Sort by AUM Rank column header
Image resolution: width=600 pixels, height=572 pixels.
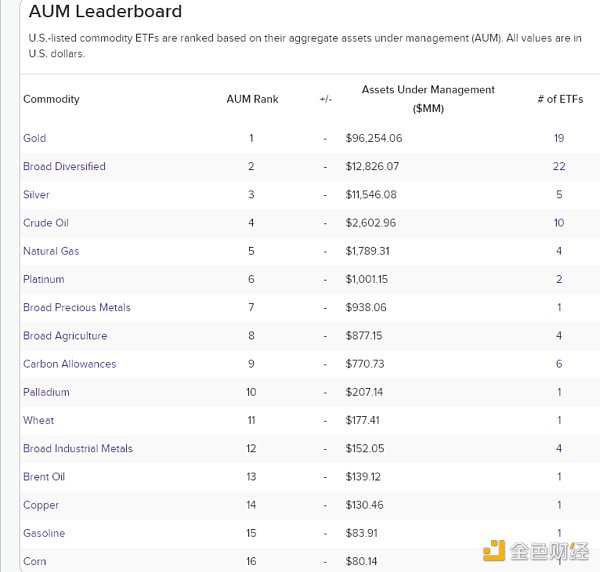click(x=252, y=99)
